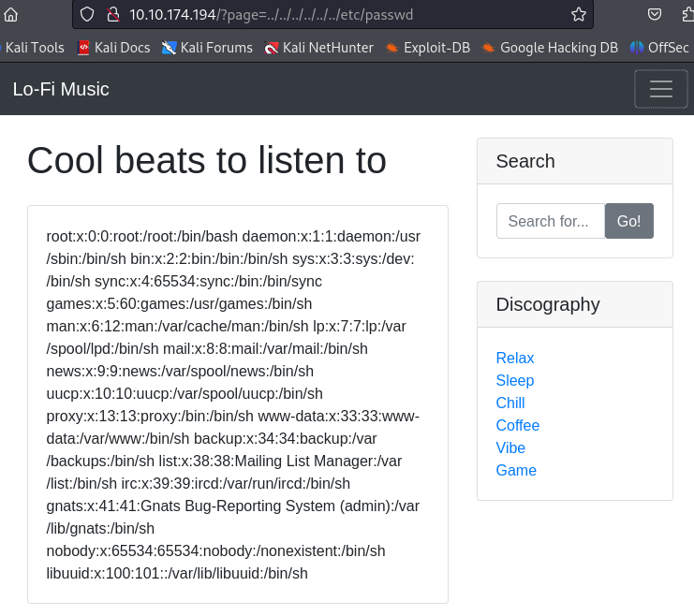Click the 'games:x:5:60:games:/usr/games:/bin/sh' line
This screenshot has width=694, height=616.
(179, 304)
